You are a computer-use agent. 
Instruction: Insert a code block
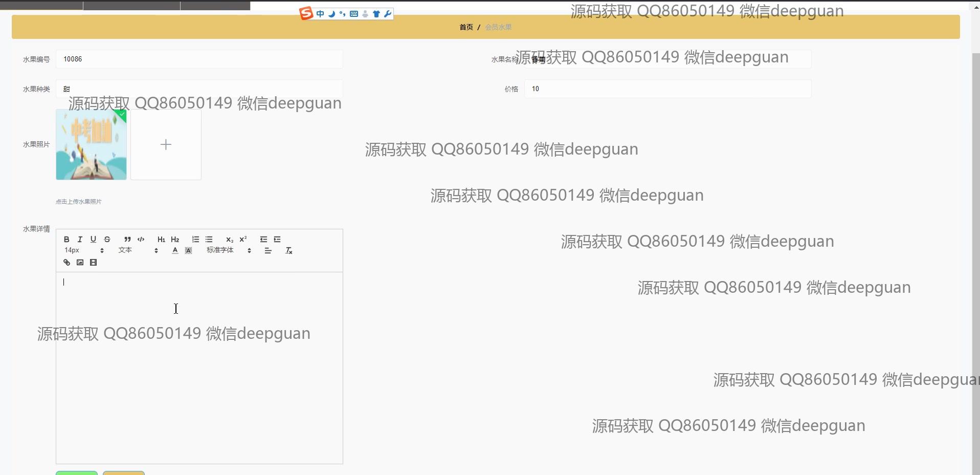(141, 240)
